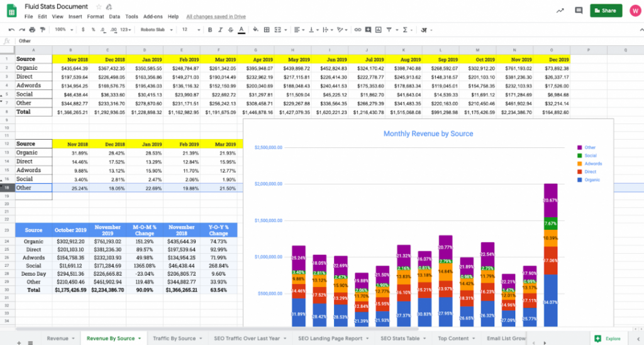644x345 pixels.
Task: Toggle Strikethrough formatting
Action: (x=230, y=30)
